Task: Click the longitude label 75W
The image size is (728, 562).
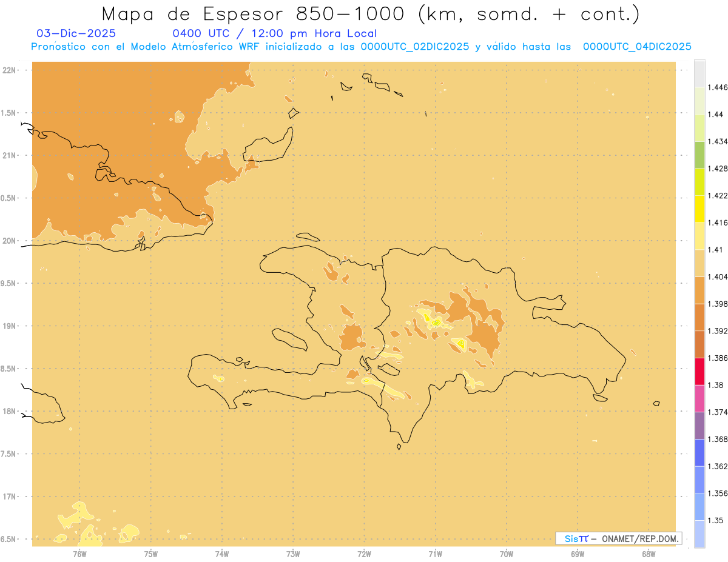Action: (151, 554)
